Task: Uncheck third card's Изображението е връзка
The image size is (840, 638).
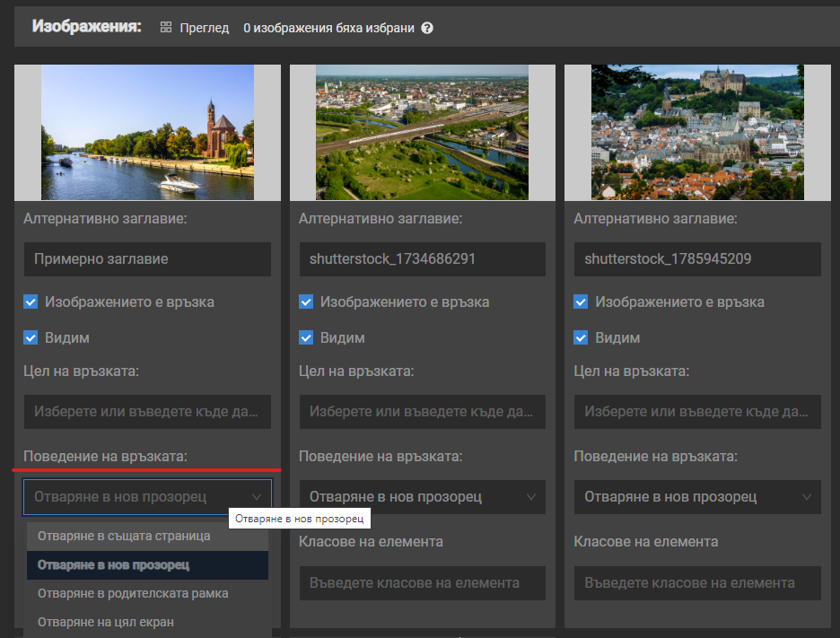Action: 582,302
